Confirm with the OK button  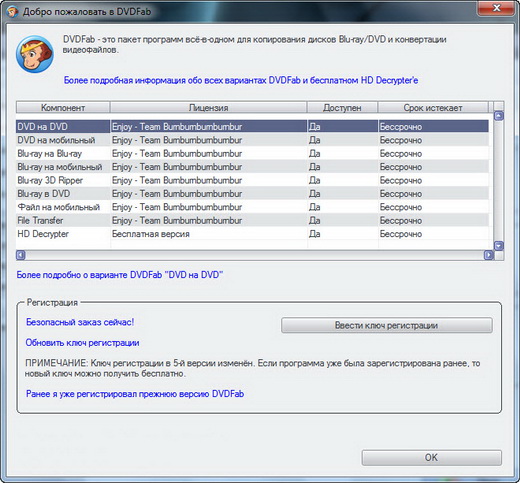432,458
